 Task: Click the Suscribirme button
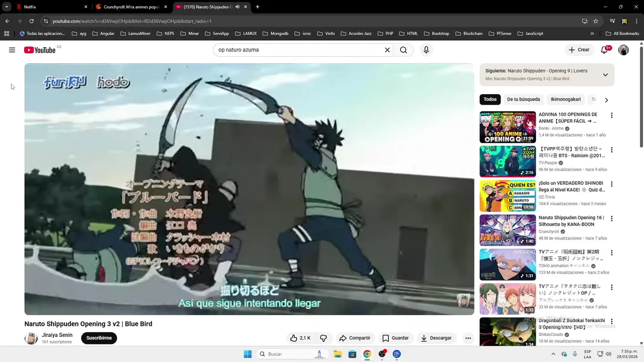tap(99, 338)
